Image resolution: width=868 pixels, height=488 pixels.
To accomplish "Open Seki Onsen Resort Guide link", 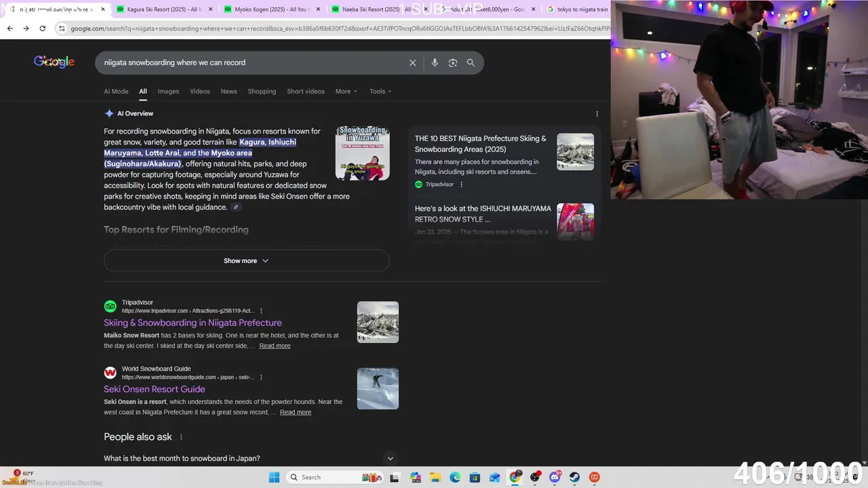I will 154,389.
